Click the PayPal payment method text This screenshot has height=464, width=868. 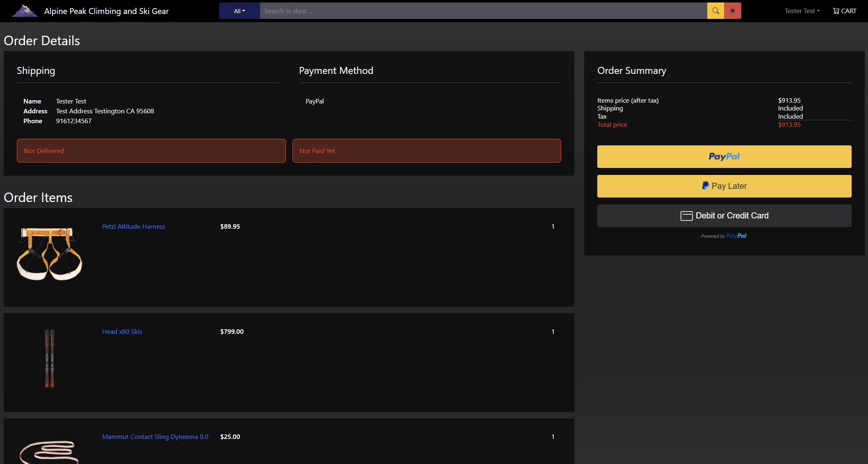pyautogui.click(x=315, y=101)
